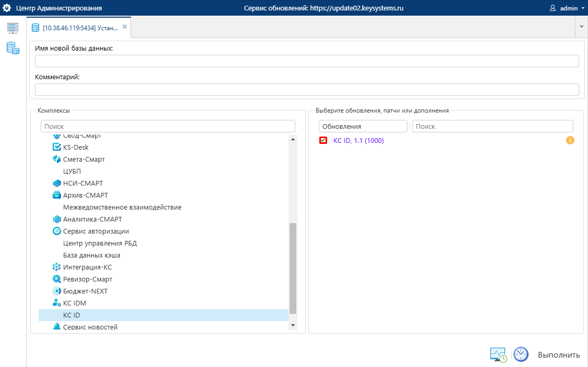Click the Центр Администрирования title
This screenshot has height=367, width=588.
coord(59,8)
